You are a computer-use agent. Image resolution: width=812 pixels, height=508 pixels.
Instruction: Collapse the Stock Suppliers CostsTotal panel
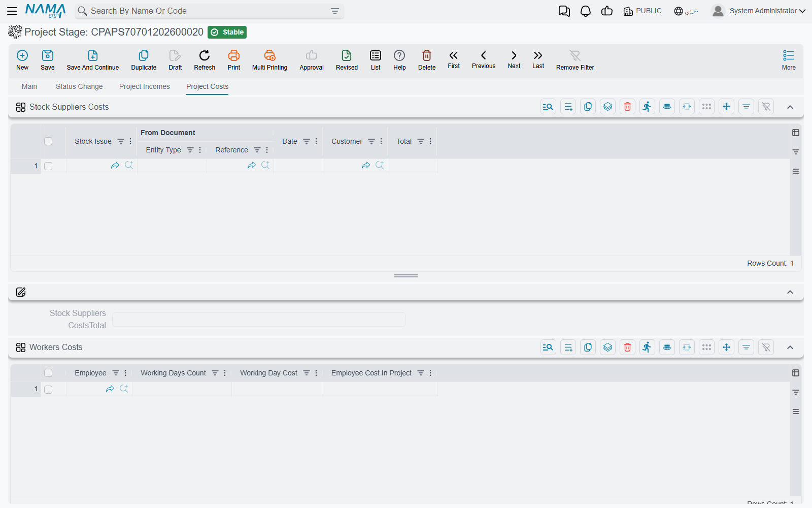790,292
